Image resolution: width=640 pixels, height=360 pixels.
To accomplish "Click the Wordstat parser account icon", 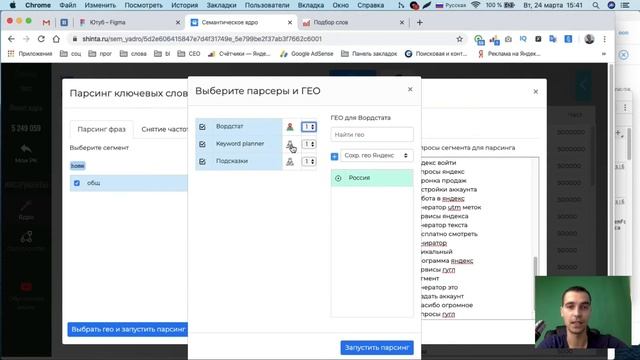I will pyautogui.click(x=290, y=127).
